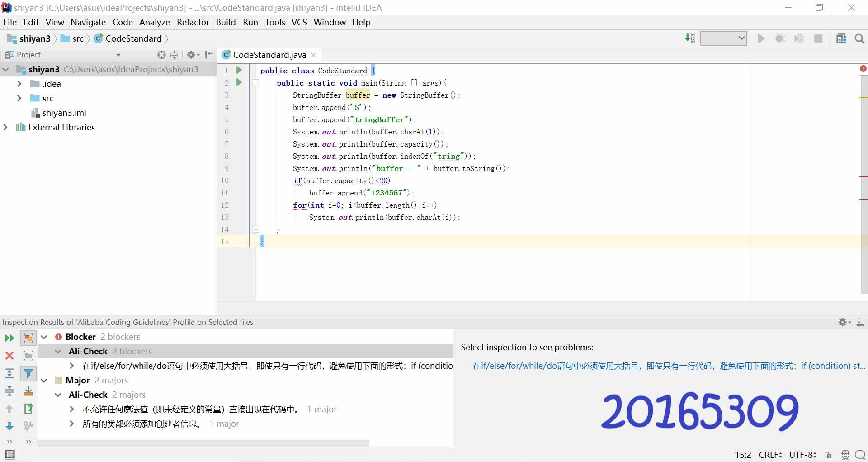
Task: Collapse Ali-Check under Blocker
Action: point(58,352)
